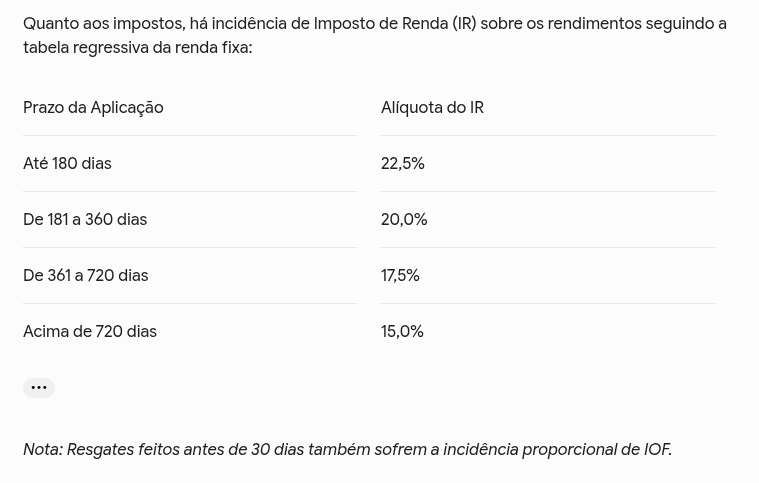Click the 'De 181 a 360 dias' cell
This screenshot has width=759, height=483.
coord(85,220)
